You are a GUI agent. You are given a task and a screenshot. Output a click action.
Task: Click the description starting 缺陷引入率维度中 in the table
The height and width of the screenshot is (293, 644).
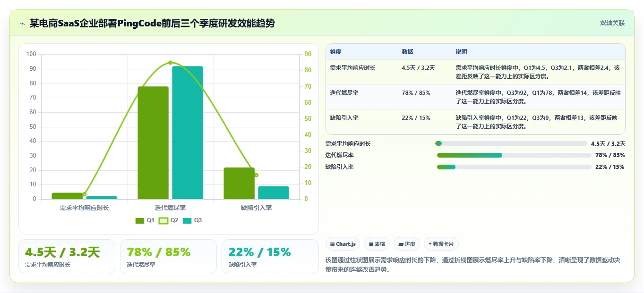pyautogui.click(x=537, y=122)
